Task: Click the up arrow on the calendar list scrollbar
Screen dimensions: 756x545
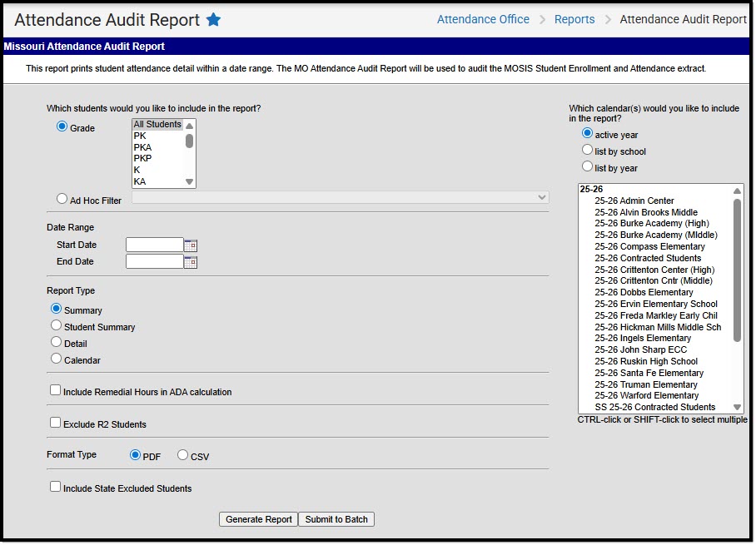Action: tap(736, 190)
